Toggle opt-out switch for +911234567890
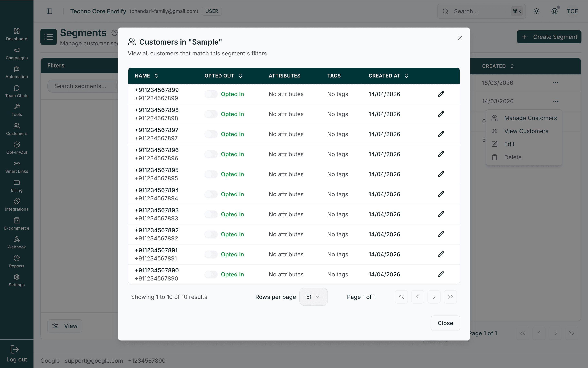The image size is (588, 368). [211, 274]
